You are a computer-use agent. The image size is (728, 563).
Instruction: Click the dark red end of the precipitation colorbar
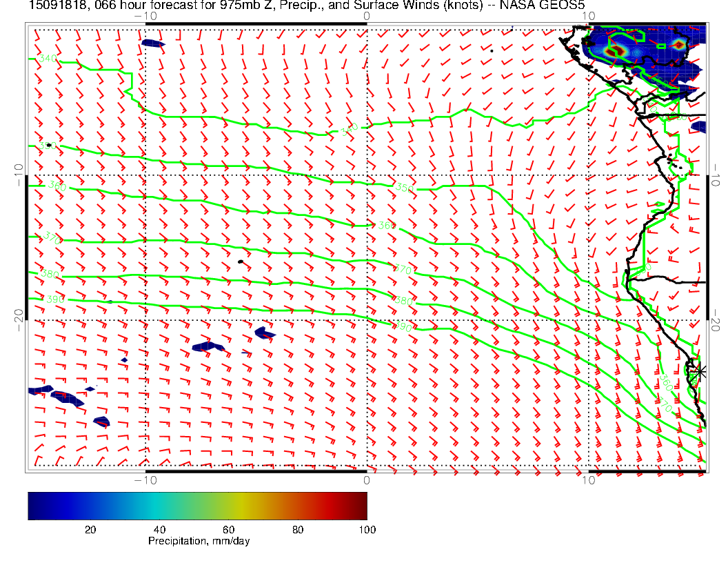tap(361, 505)
